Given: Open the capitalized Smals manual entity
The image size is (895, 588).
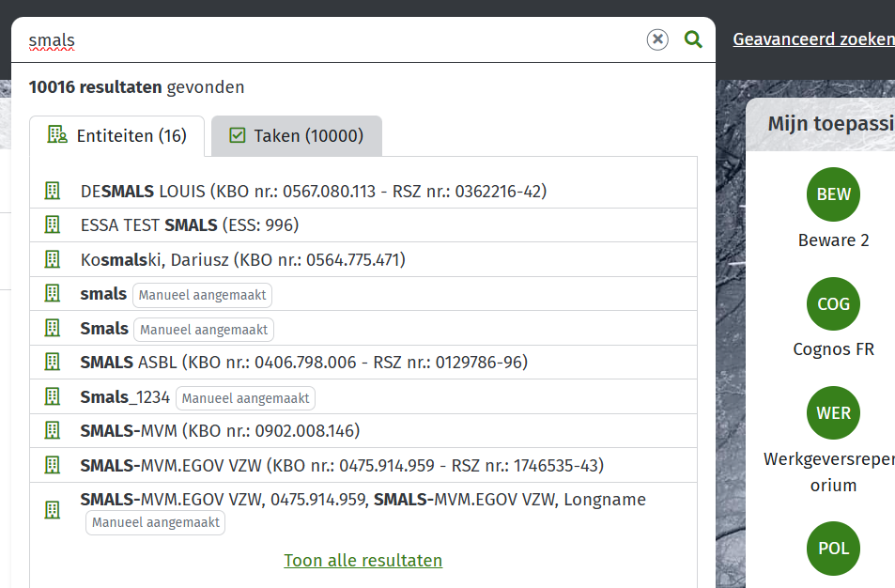Looking at the screenshot, I should tap(363, 328).
